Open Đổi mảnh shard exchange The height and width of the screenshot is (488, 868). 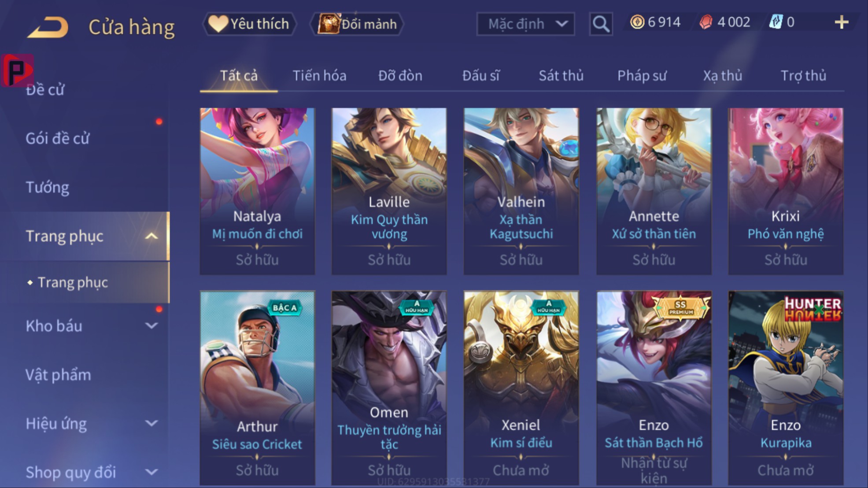point(357,24)
